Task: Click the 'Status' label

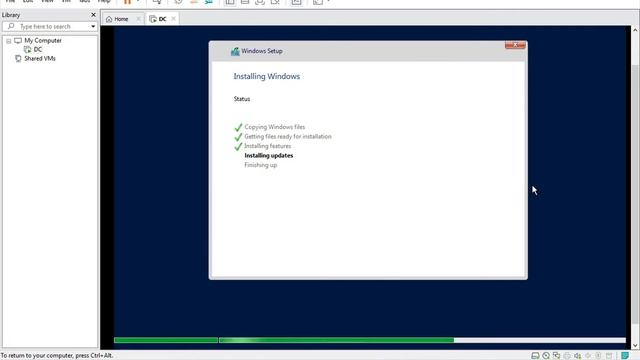Action: pos(242,99)
